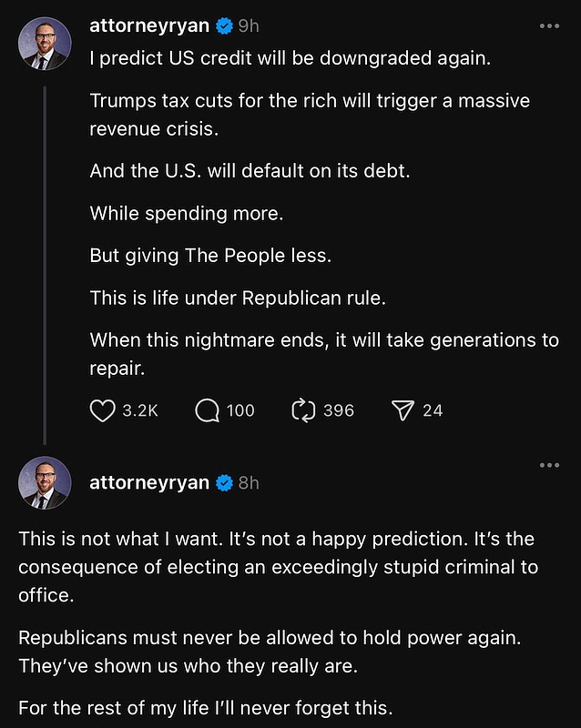
Task: Open the first post's three-dot menu
Action: click(x=549, y=26)
